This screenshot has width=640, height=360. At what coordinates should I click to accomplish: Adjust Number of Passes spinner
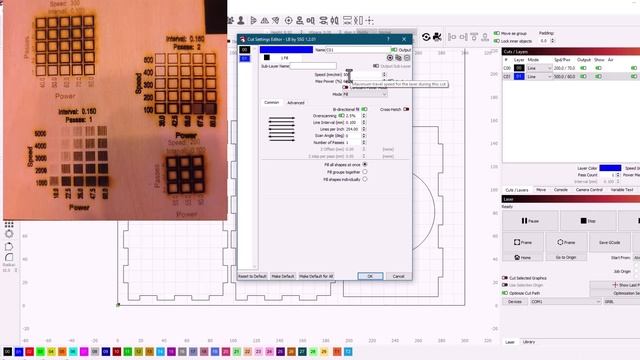(364, 142)
